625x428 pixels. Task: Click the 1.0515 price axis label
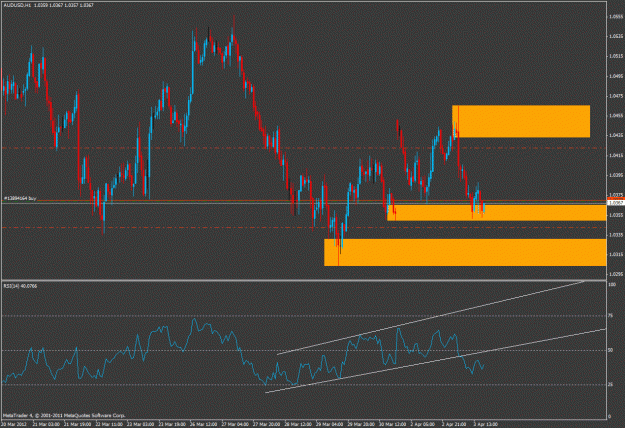616,56
